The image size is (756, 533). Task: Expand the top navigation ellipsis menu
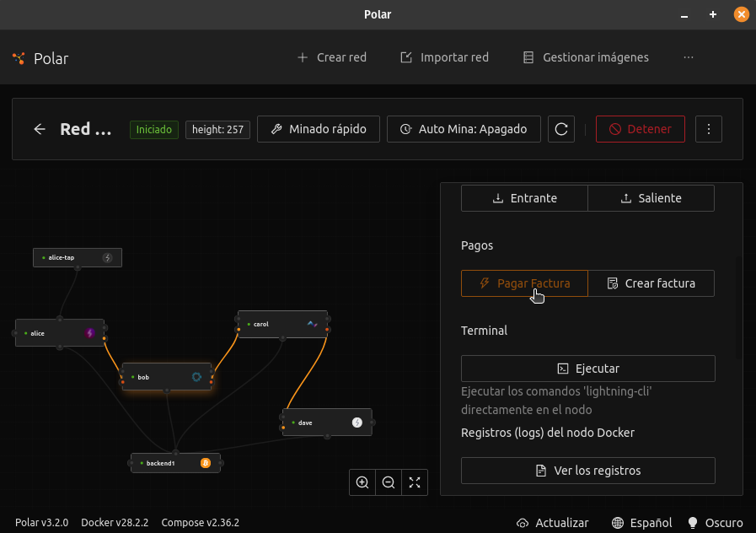(689, 57)
